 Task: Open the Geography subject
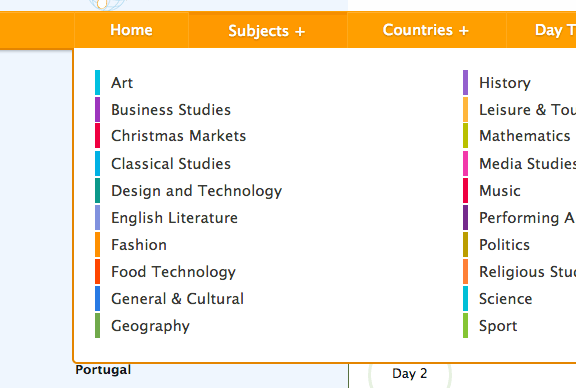[x=151, y=326]
